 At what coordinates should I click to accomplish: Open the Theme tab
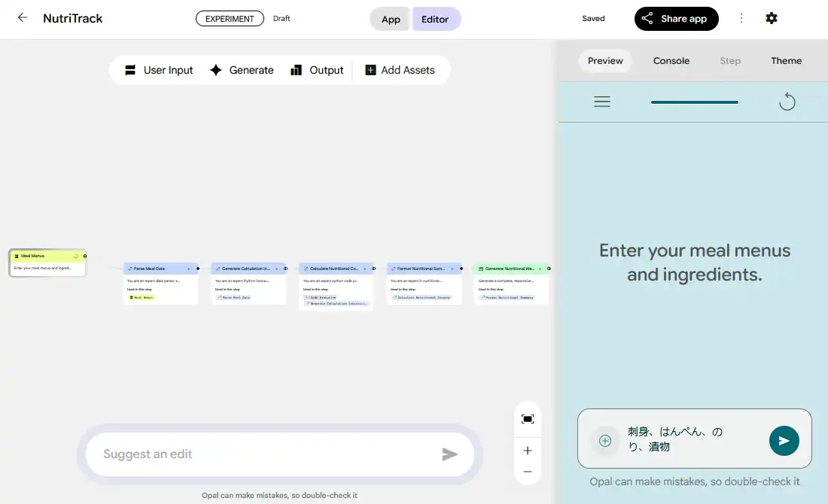[786, 61]
